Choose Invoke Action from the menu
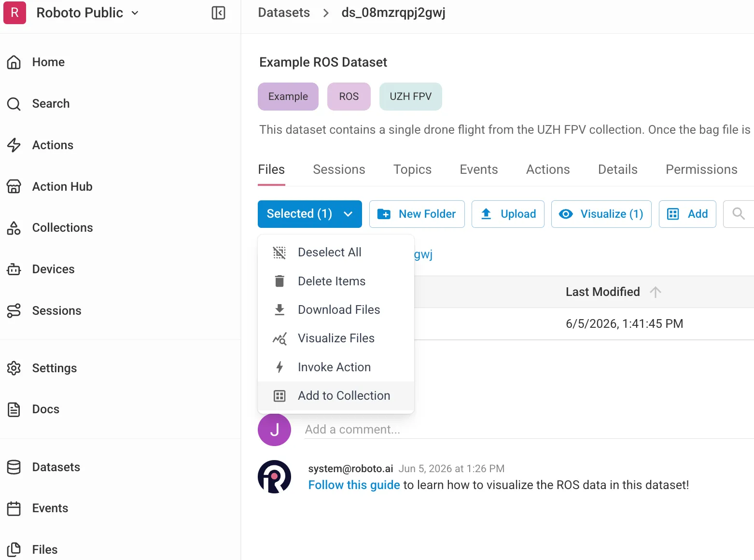Image resolution: width=754 pixels, height=560 pixels. click(x=336, y=367)
